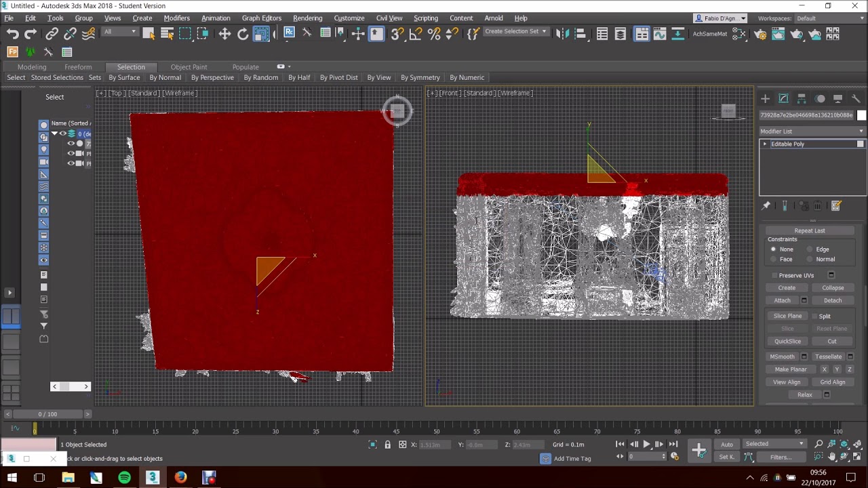The image size is (868, 488).
Task: Click the Detach button
Action: (833, 300)
